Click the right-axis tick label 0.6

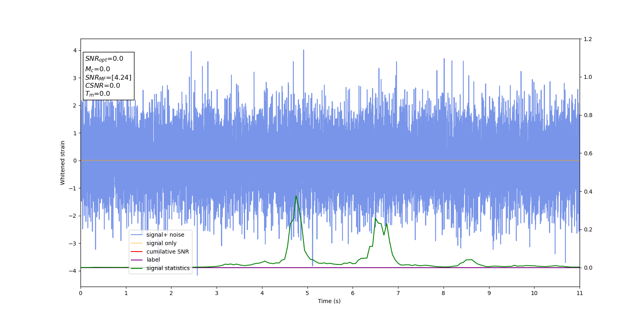point(588,153)
